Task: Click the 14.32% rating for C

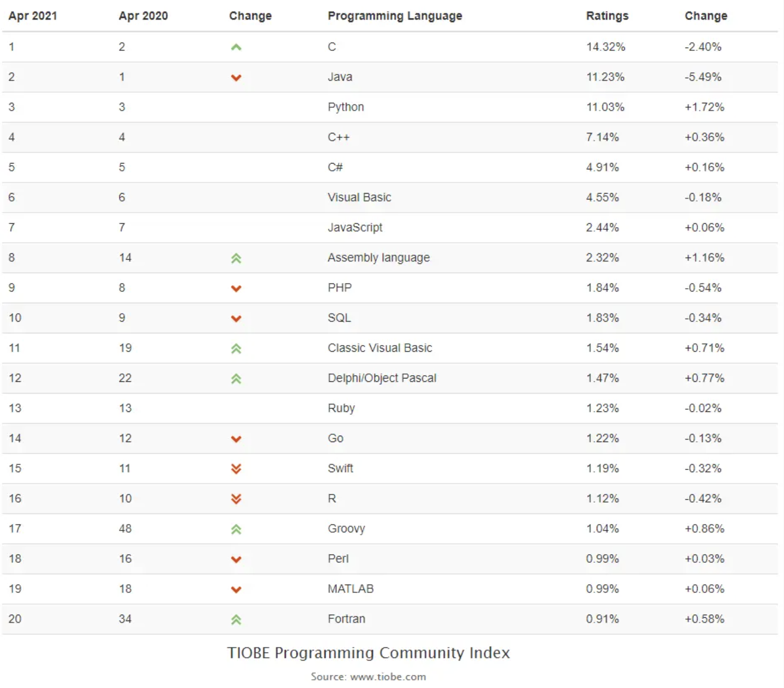Action: click(605, 47)
